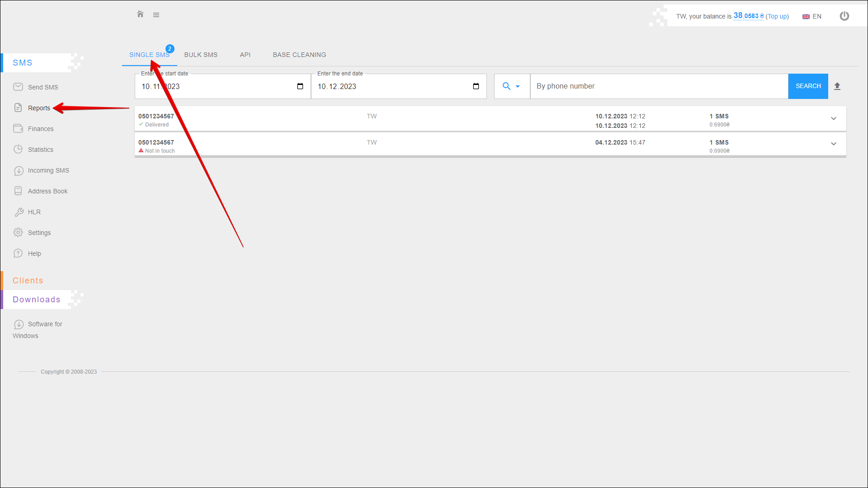Expand the Not in touch message row
This screenshot has width=868, height=488.
coord(833,144)
